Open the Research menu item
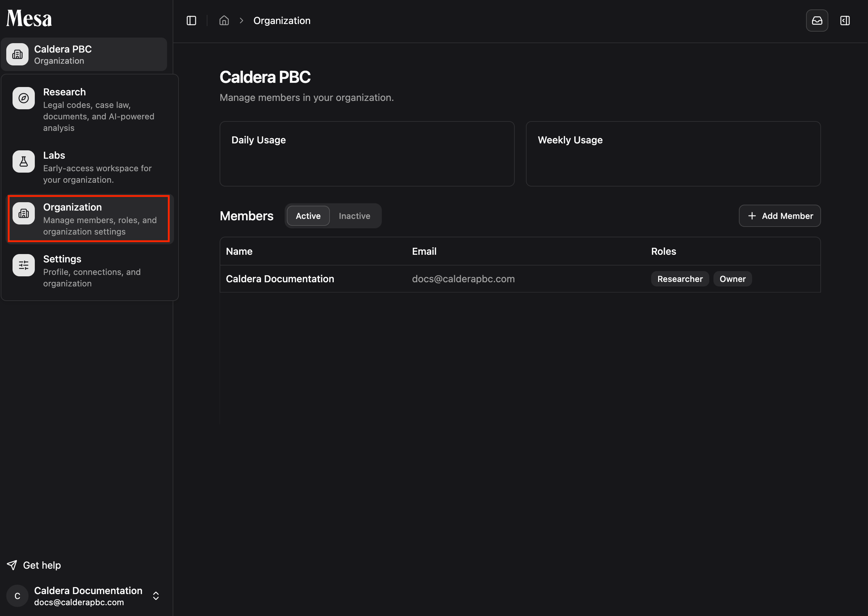The image size is (868, 616). tap(89, 110)
